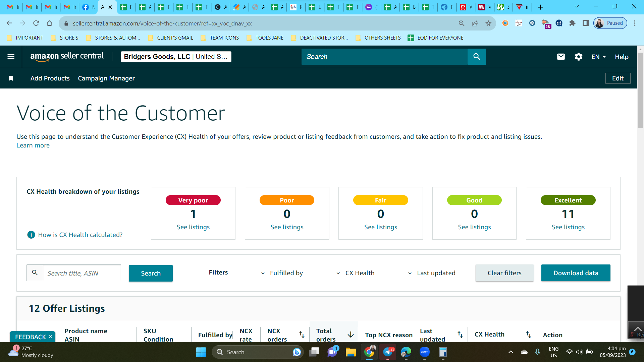Viewport: 644px width, 362px height.
Task: Open the hamburger navigation menu
Action: pyautogui.click(x=11, y=57)
